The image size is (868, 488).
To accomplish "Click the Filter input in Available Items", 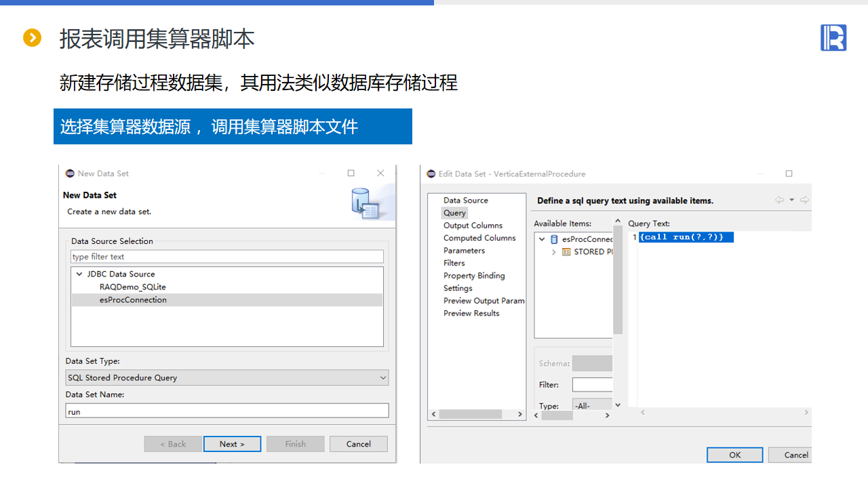I will tap(593, 384).
